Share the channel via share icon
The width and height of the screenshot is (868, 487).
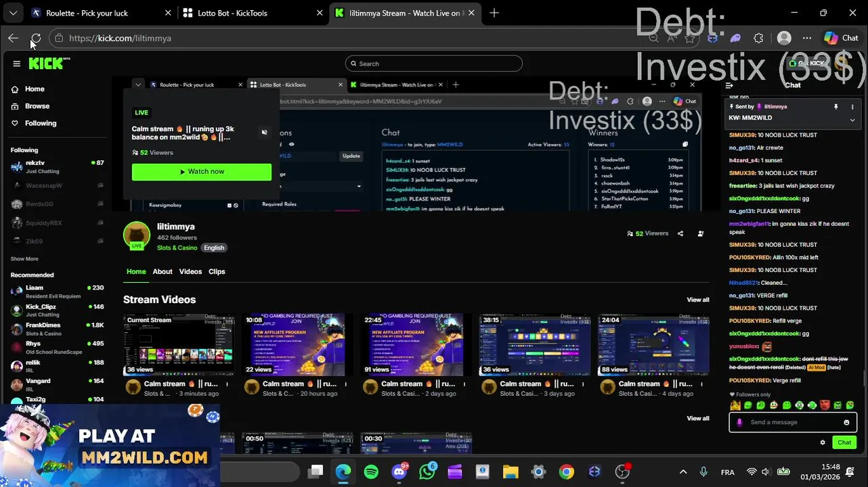tap(680, 233)
